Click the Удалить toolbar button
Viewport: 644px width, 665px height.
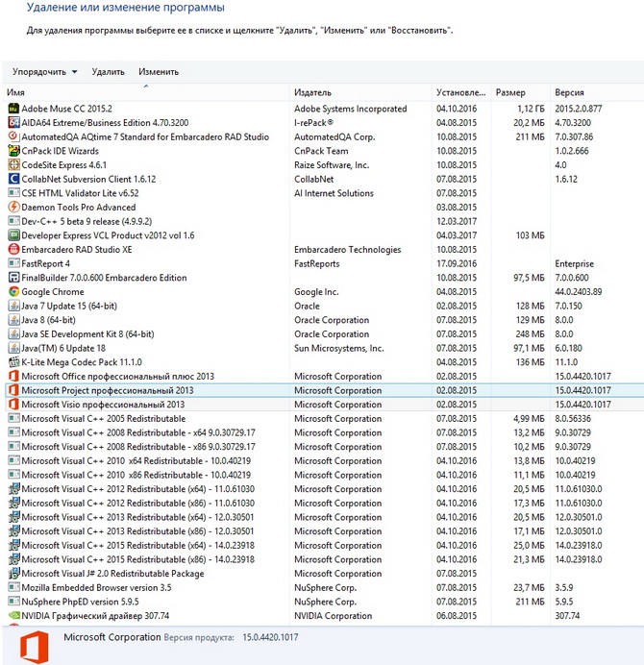[x=108, y=72]
